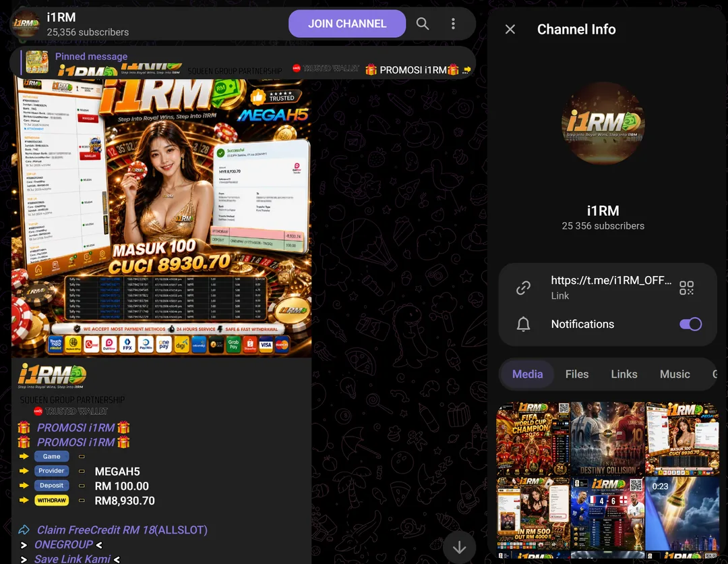Select the MEGAH5 provider text

click(x=117, y=472)
